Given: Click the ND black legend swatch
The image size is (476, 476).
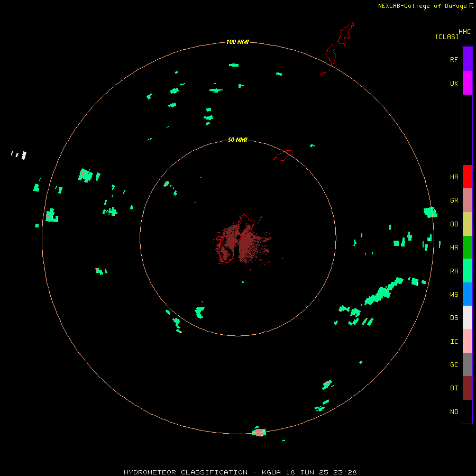Looking at the screenshot, I should pyautogui.click(x=467, y=411).
